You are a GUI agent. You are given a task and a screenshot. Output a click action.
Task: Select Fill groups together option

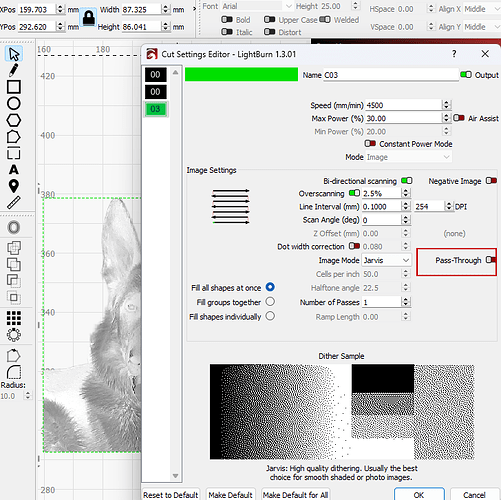point(270,302)
